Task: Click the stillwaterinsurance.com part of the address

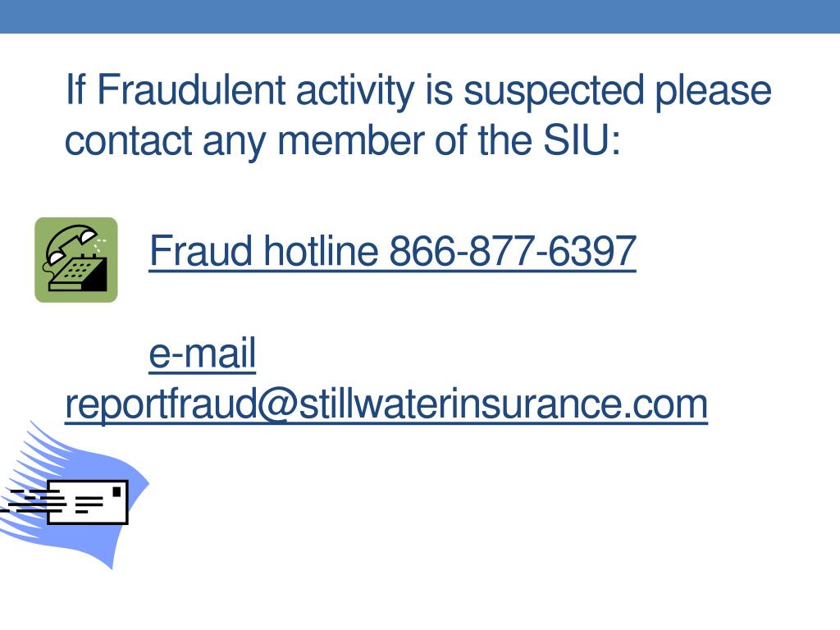Action: [x=503, y=404]
